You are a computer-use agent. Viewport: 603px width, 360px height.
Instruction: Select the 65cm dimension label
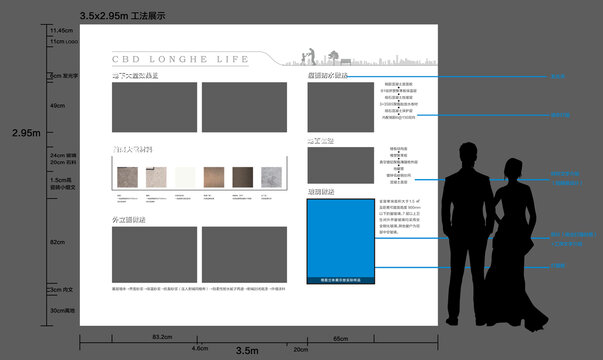341,339
